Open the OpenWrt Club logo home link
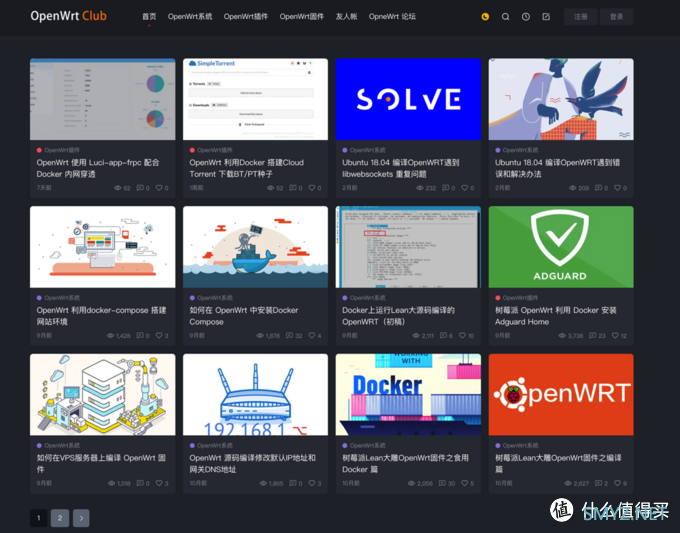Screen dimensions: 680x533 pyautogui.click(x=69, y=16)
